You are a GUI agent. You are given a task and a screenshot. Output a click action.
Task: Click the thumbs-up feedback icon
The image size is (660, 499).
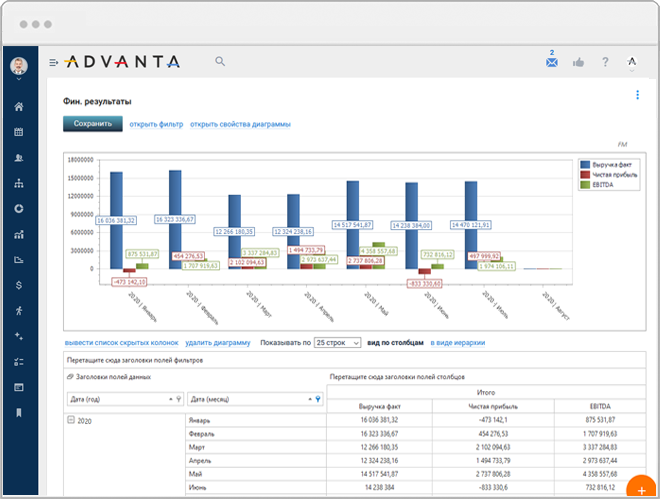[x=578, y=62]
